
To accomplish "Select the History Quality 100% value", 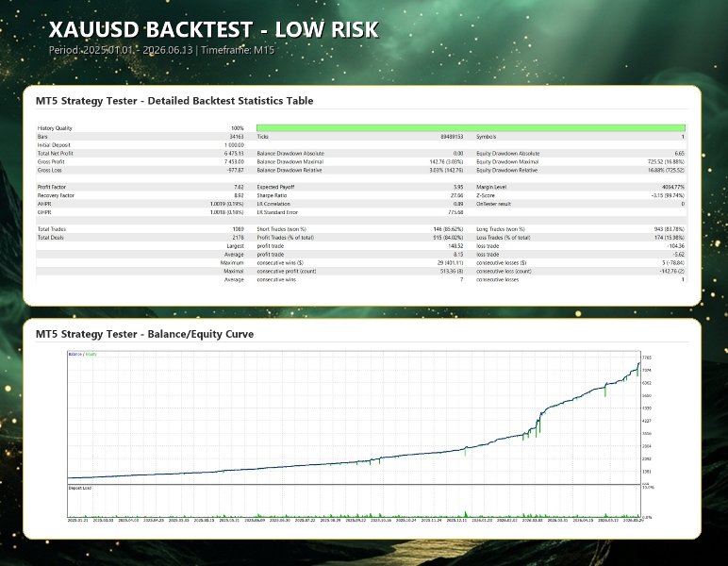I will (x=238, y=128).
